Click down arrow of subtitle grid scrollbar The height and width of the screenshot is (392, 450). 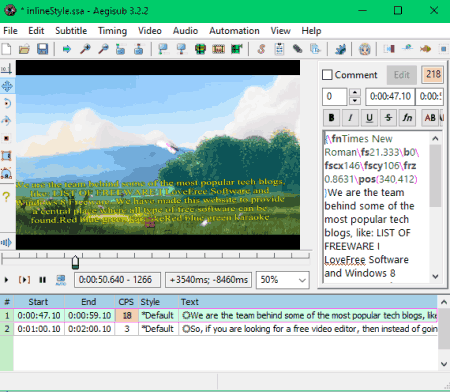point(444,364)
